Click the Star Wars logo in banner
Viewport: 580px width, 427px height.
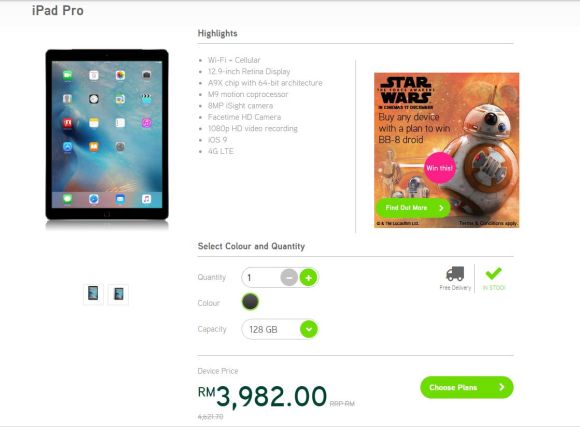pyautogui.click(x=406, y=90)
